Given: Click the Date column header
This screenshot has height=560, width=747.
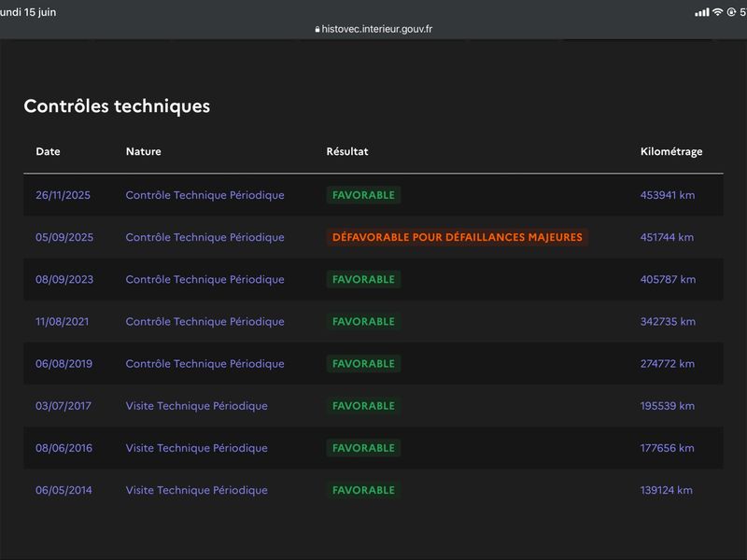Looking at the screenshot, I should (48, 151).
